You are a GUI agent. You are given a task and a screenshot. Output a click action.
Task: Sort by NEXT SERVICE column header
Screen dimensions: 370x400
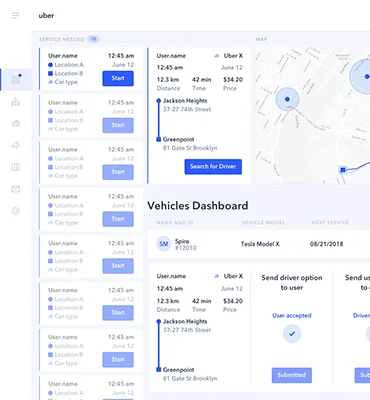(x=330, y=222)
